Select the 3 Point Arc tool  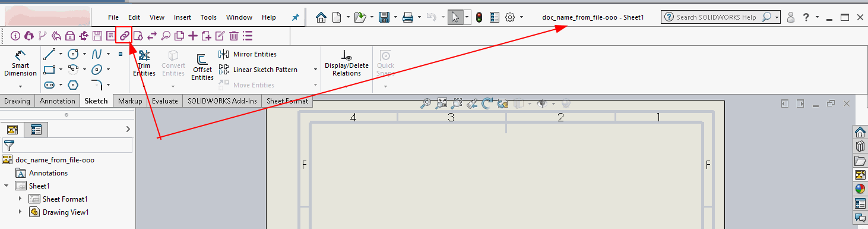click(x=74, y=69)
